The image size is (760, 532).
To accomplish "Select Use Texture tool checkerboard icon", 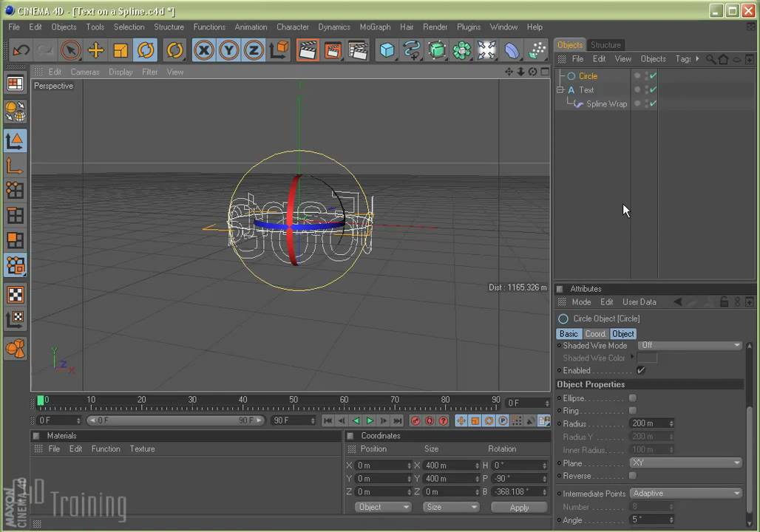I will click(15, 295).
